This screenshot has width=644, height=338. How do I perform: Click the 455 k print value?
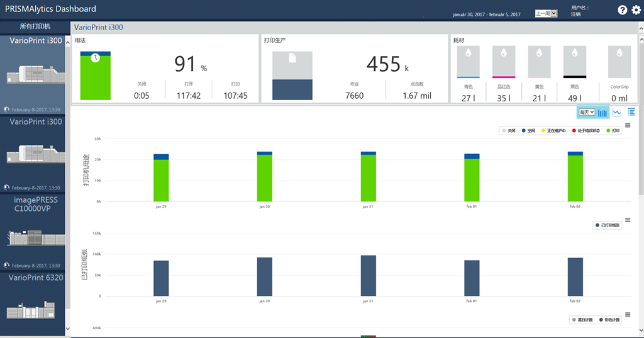(387, 64)
